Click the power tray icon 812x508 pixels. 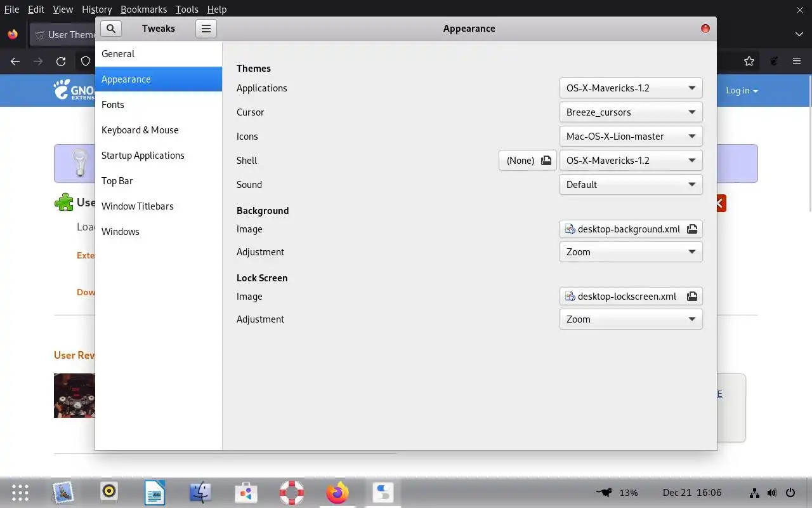(x=790, y=493)
